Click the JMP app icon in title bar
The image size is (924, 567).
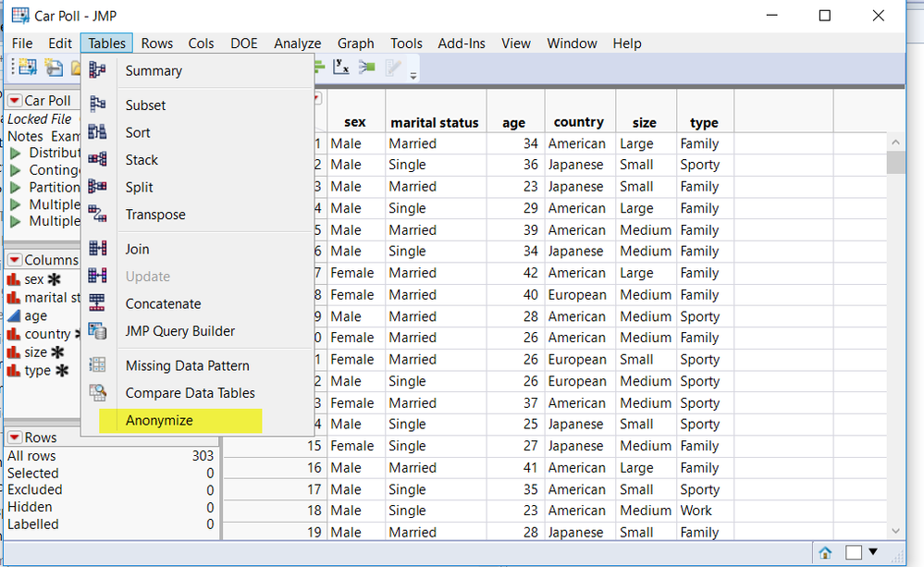(20, 16)
